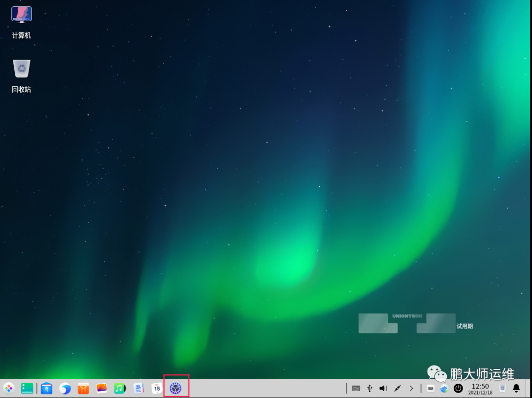Screen dimensions: 532x398
Task: Launch the browser from the dock
Action: [x=65, y=388]
